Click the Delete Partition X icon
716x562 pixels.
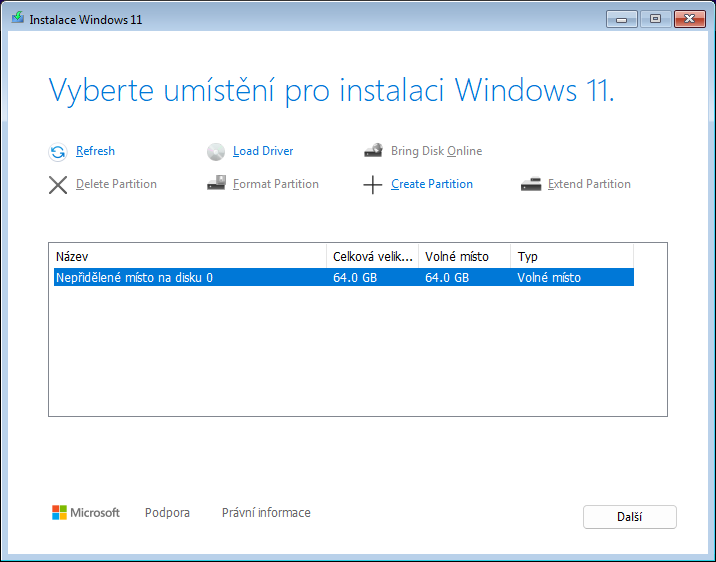58,185
